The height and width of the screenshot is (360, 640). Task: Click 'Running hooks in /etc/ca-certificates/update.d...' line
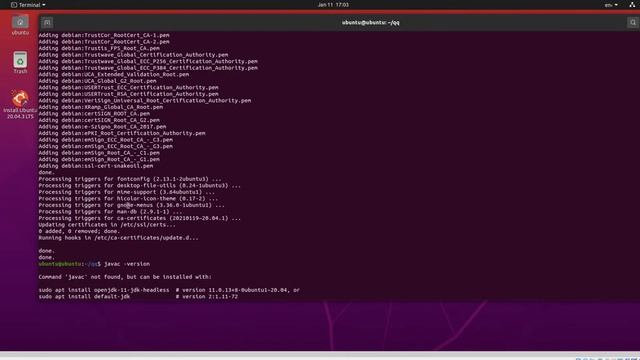pyautogui.click(x=118, y=238)
